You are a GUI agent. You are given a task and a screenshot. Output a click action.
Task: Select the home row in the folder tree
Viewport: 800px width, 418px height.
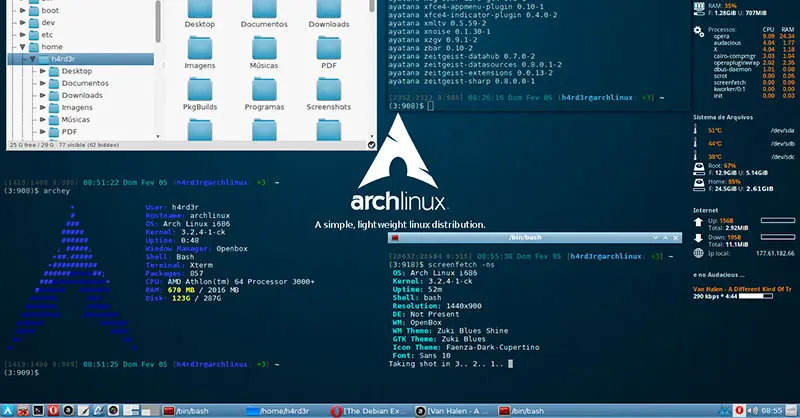click(x=81, y=47)
